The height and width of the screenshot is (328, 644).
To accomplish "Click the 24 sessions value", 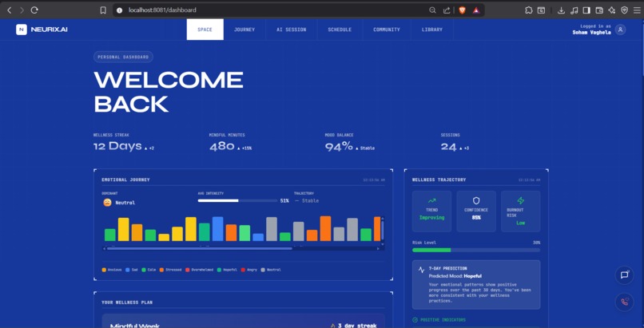I will 448,147.
